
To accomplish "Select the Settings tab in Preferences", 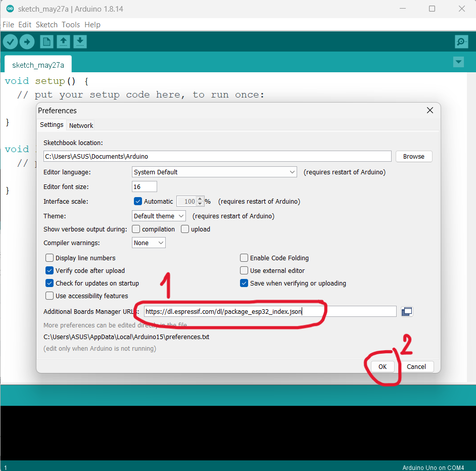I will click(52, 125).
